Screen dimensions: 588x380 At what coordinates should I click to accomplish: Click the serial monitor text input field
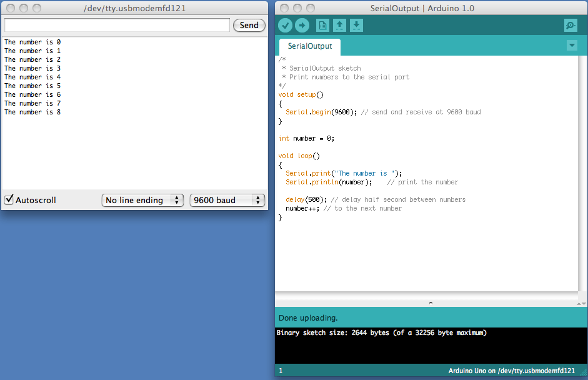(117, 25)
